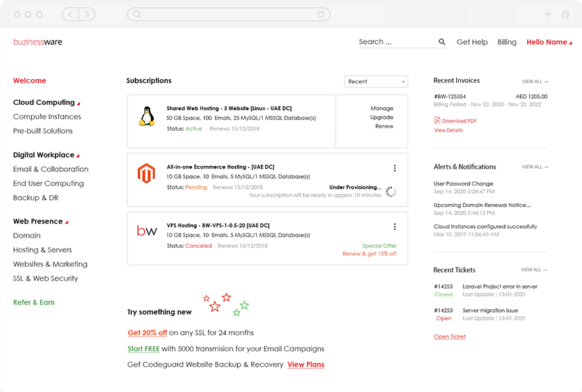This screenshot has width=582, height=392.
Task: View all Recent Invoices
Action: point(535,81)
